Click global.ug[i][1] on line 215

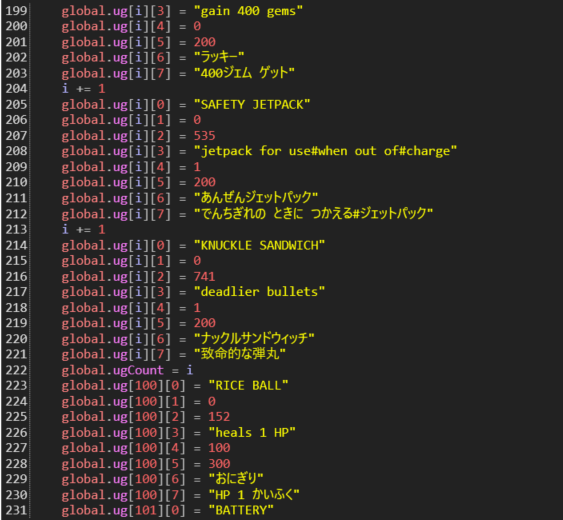(x=116, y=261)
